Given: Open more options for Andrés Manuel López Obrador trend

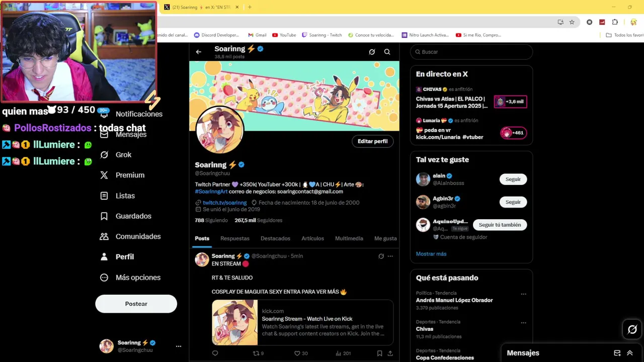Looking at the screenshot, I should coord(523,294).
